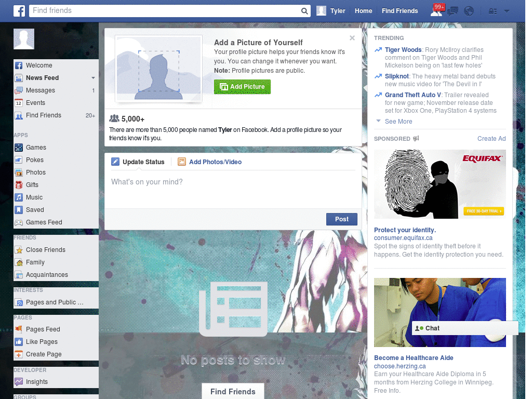Open the Acquaintances list icon

point(19,275)
